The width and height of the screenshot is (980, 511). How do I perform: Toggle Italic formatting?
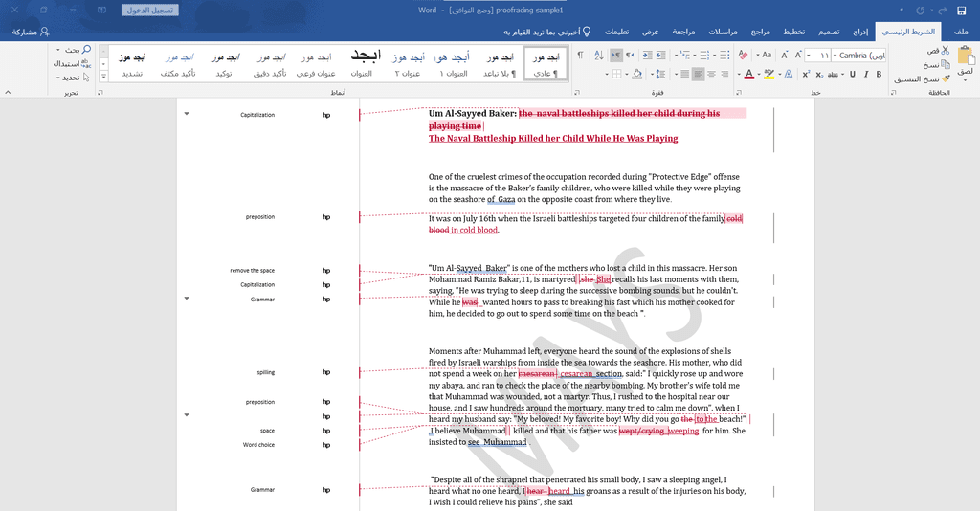pos(865,75)
